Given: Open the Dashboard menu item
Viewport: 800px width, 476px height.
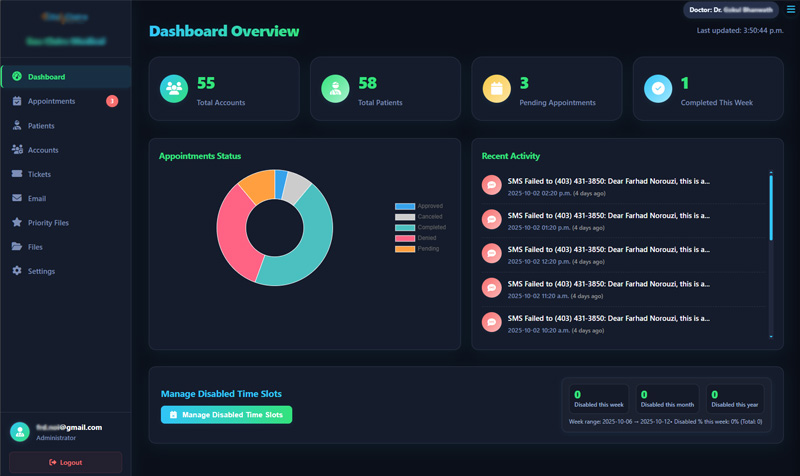Looking at the screenshot, I should tap(66, 77).
